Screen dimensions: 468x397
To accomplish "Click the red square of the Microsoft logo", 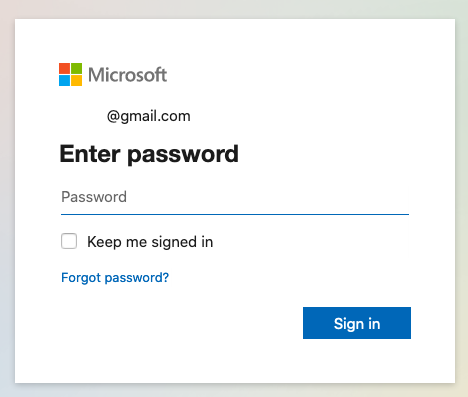I will pyautogui.click(x=64, y=68).
